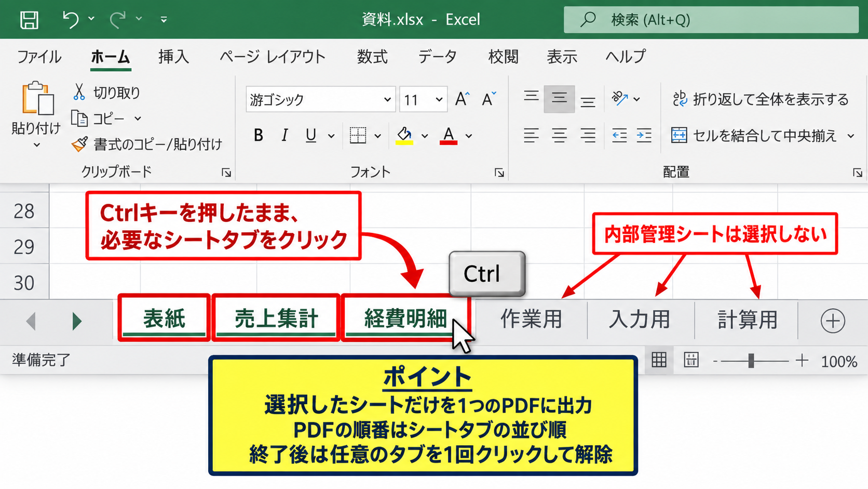Select the 売上集計 sheet tab
This screenshot has height=489, width=868.
[276, 318]
